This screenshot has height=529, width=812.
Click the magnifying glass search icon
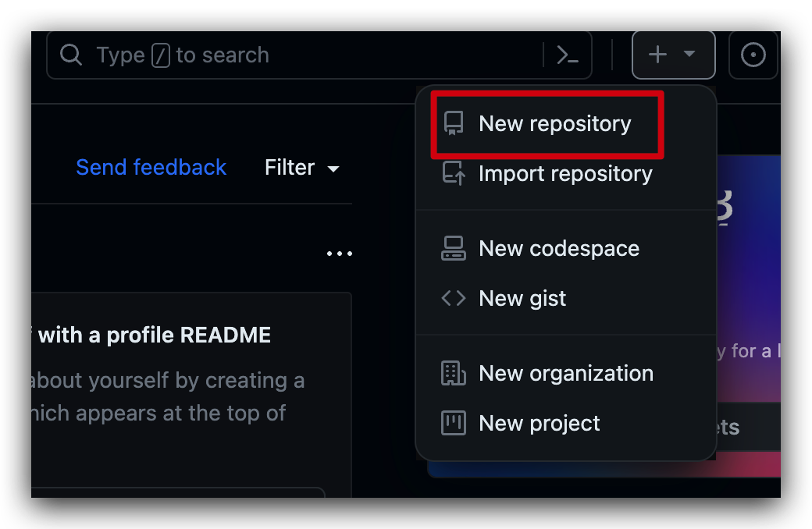70,55
